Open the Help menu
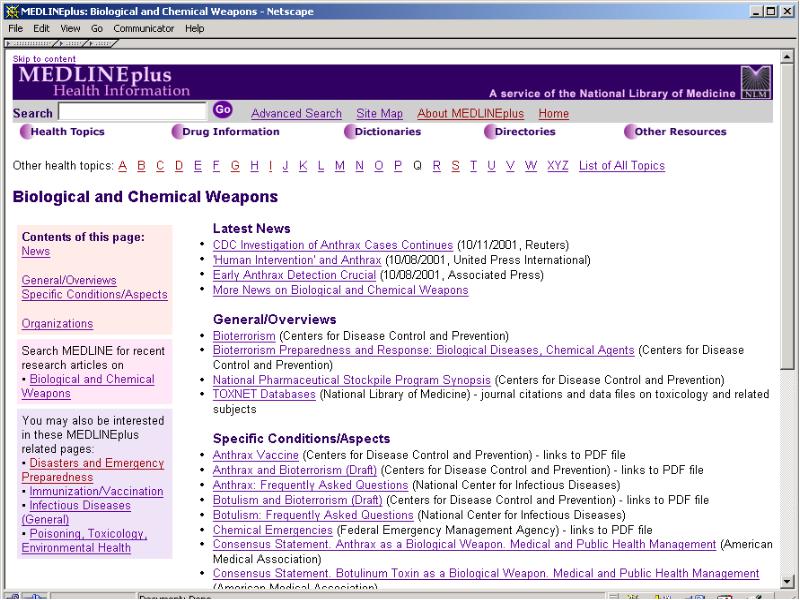800x600 pixels. tap(194, 29)
